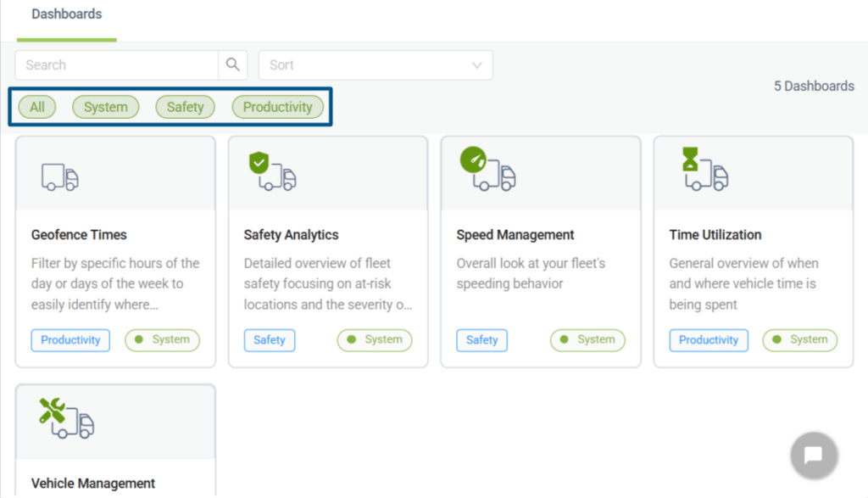
Task: Click the Productivity tag on Geofence Times
Action: [70, 339]
